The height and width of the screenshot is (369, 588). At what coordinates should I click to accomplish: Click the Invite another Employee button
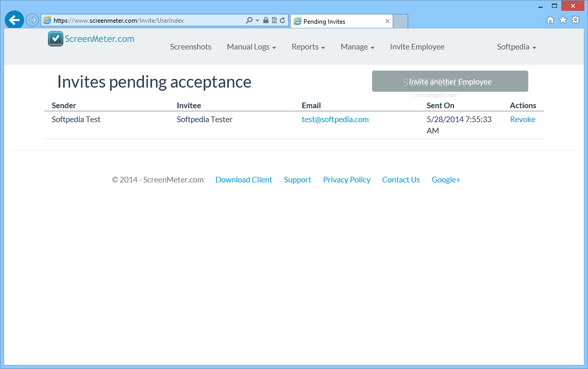(x=450, y=81)
